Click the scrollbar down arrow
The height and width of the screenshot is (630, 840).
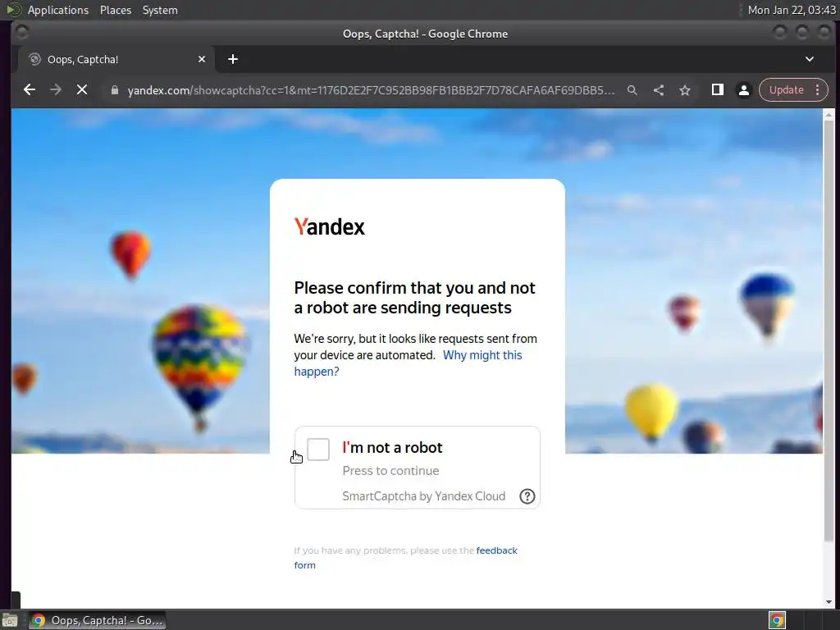coord(829,601)
